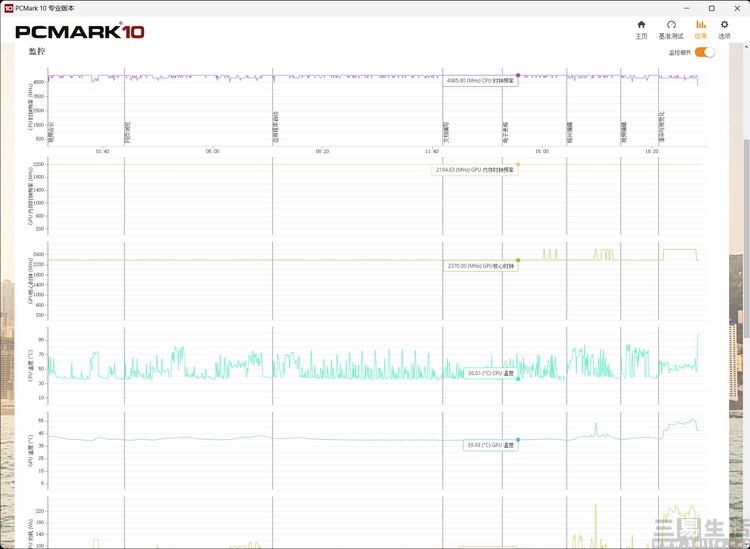Click the blue GPU temperature data point
The height and width of the screenshot is (549, 750).
[518, 440]
